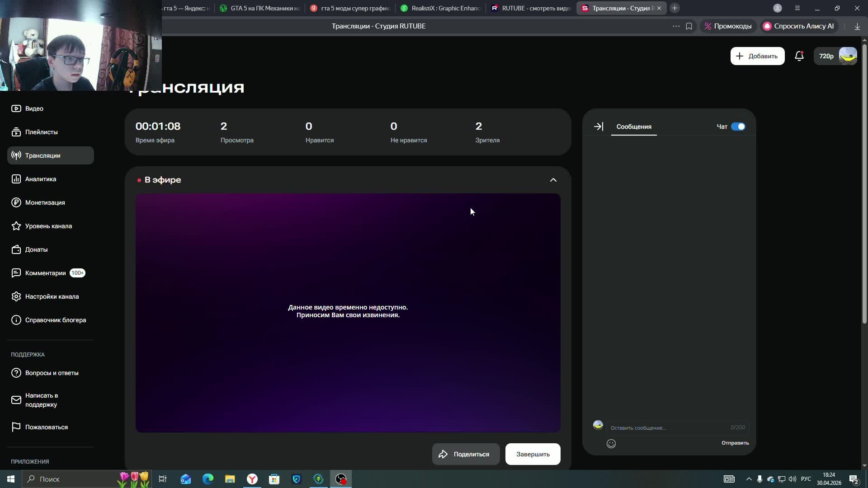Toggle the Чат switch off
The width and height of the screenshot is (868, 488).
tap(738, 127)
